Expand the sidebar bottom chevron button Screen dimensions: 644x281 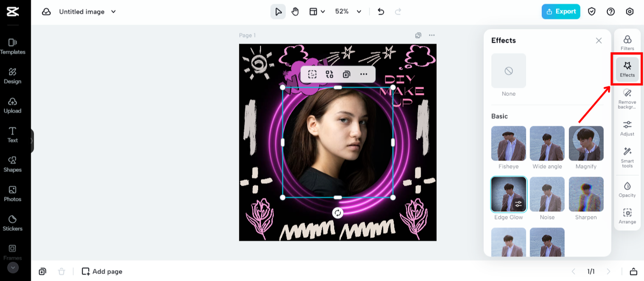point(13,267)
